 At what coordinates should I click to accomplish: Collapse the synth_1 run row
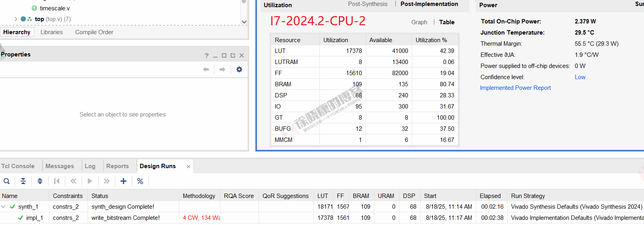click(4, 207)
